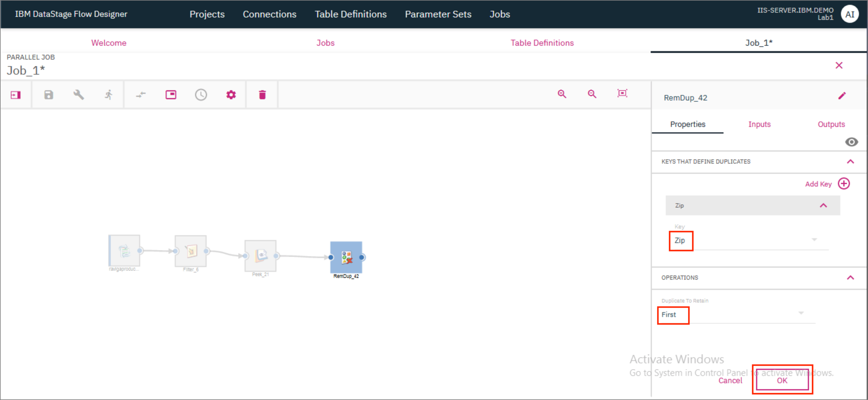Select the source file stage on canvas
The width and height of the screenshot is (868, 400).
click(124, 251)
